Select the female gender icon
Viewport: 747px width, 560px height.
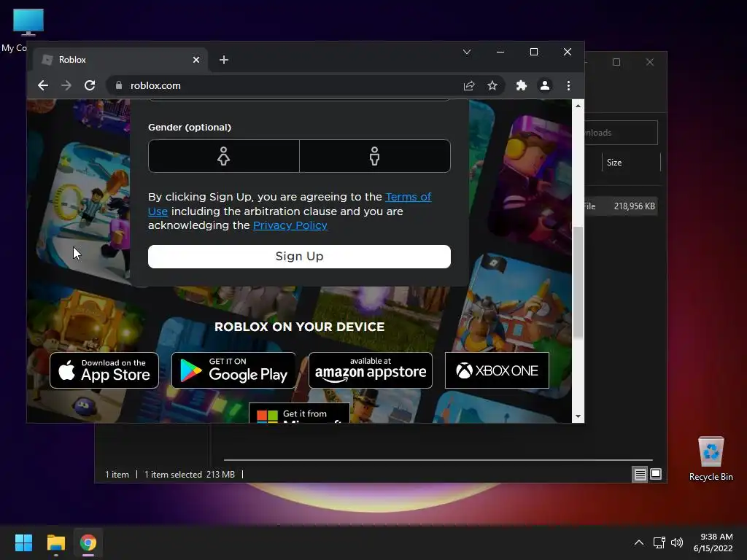point(223,156)
